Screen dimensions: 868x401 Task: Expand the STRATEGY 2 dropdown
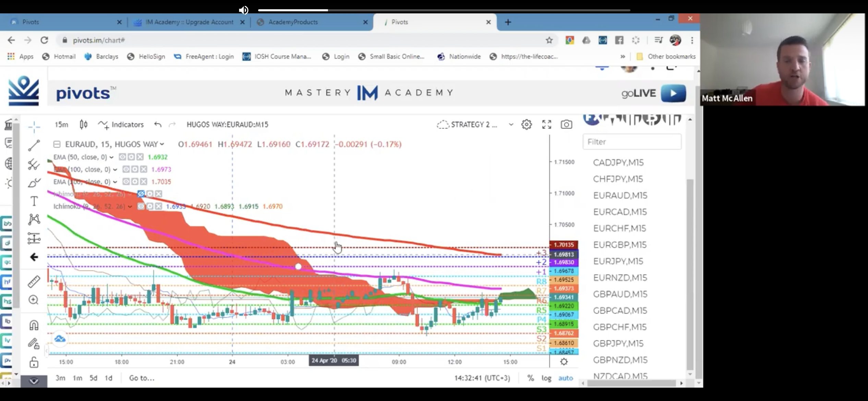coord(511,124)
